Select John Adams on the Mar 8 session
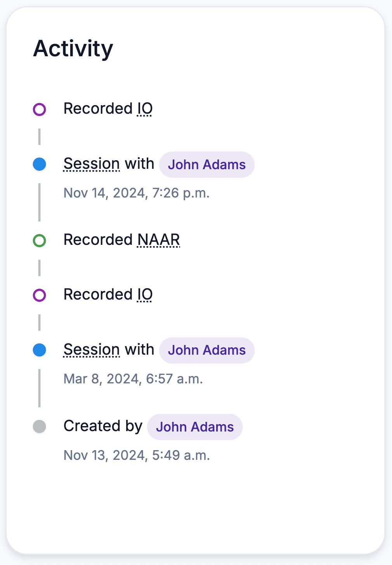This screenshot has height=565, width=392. tap(206, 350)
